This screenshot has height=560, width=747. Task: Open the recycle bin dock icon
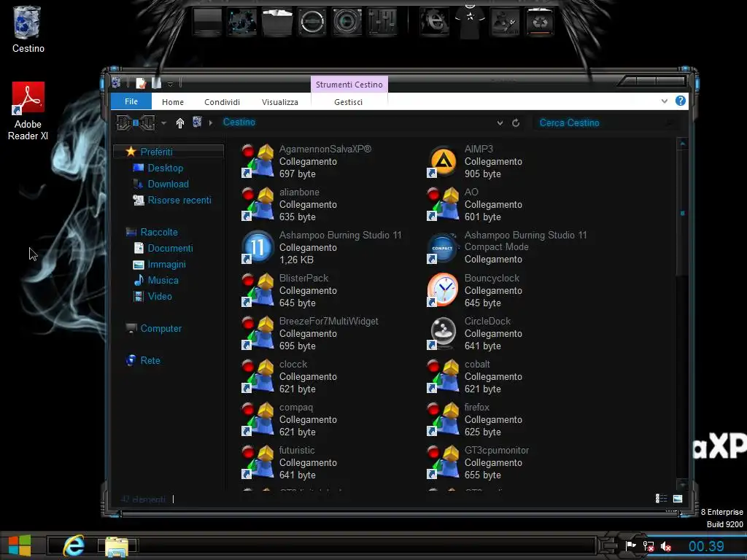click(x=540, y=21)
